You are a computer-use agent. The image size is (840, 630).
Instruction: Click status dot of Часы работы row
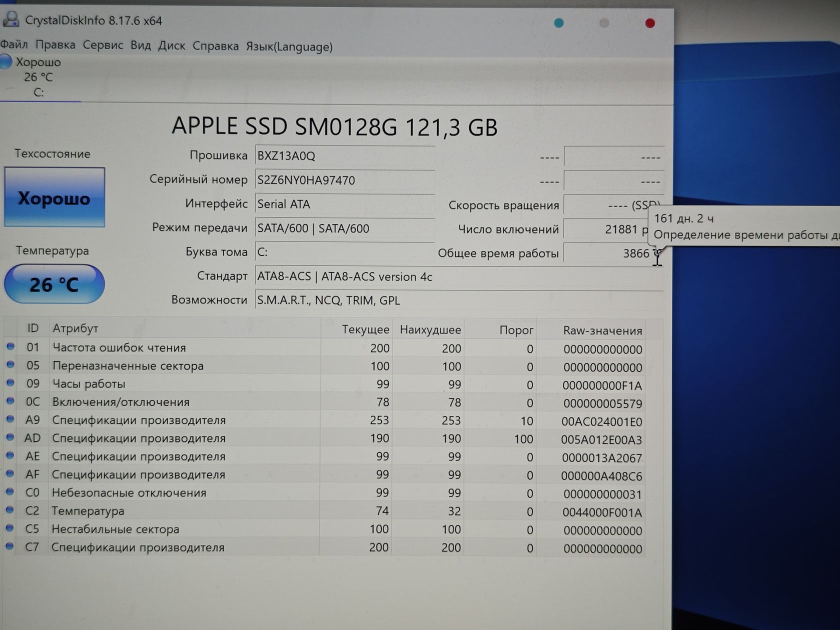[x=10, y=382]
